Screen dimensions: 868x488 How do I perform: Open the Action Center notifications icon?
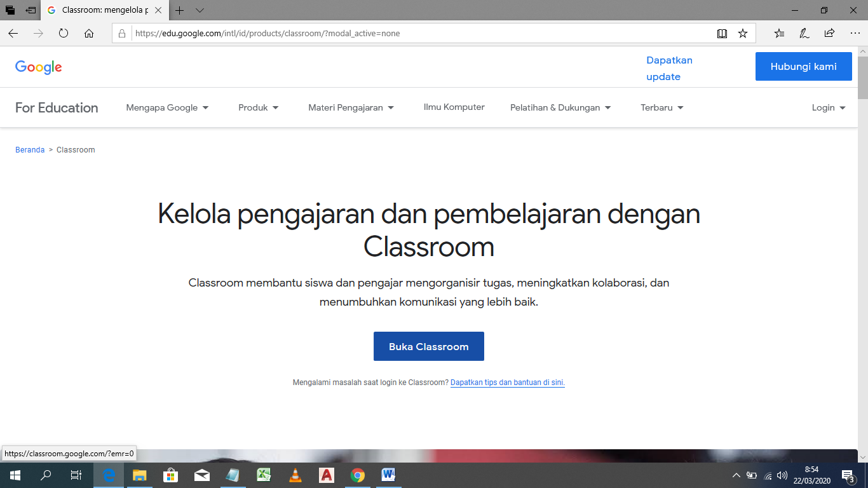[848, 475]
